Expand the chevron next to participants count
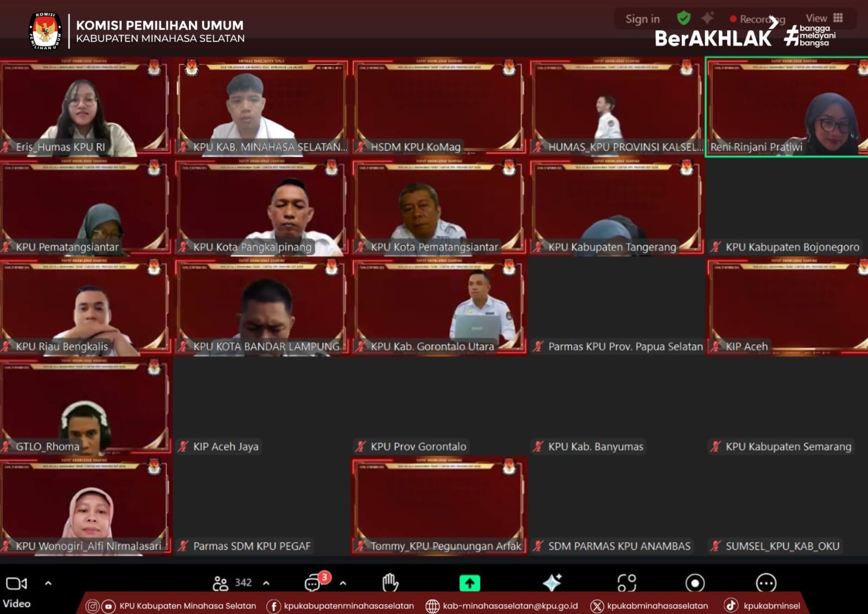 coord(266,583)
